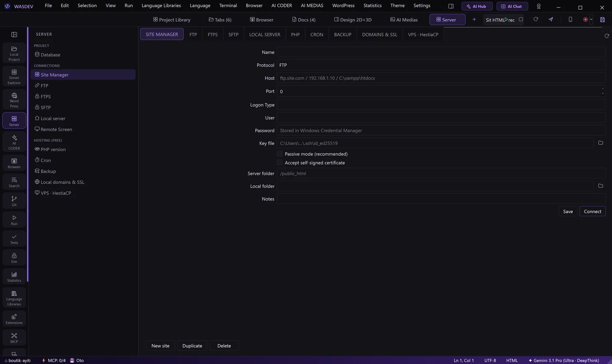This screenshot has width=612, height=364.
Task: Check Accept self-signed certificate
Action: [x=280, y=163]
